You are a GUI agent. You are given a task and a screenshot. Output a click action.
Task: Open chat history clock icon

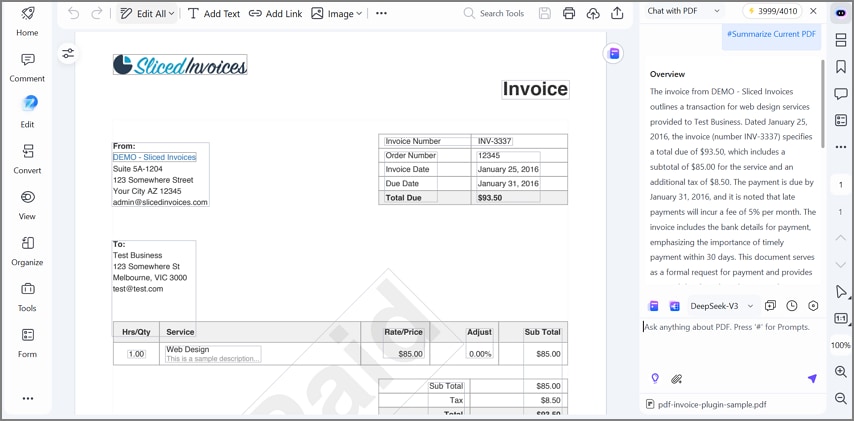coord(792,306)
